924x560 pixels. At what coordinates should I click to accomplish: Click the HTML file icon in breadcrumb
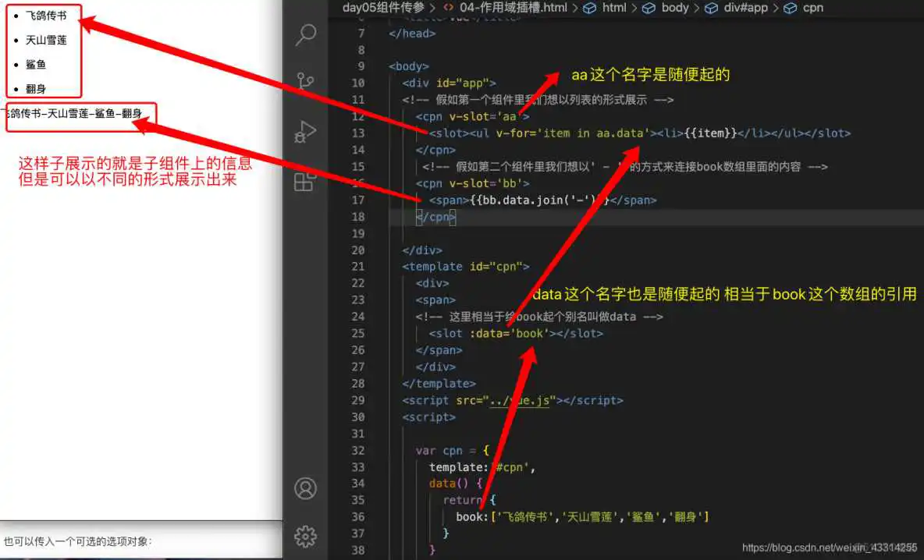[x=449, y=8]
